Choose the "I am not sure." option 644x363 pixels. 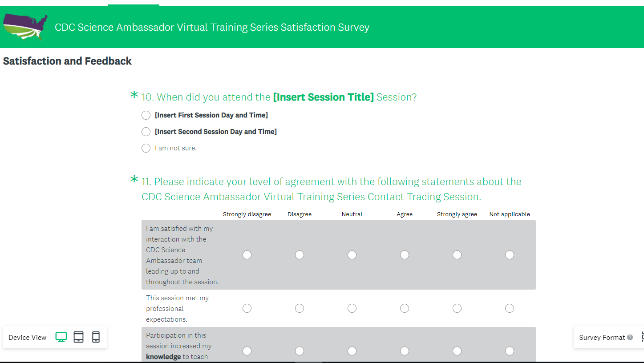point(146,148)
